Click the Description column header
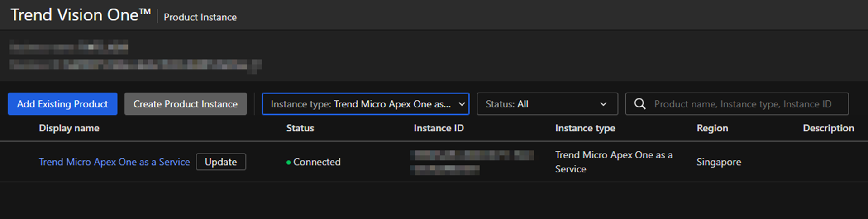Viewport: 868px width, 219px height. tap(828, 128)
